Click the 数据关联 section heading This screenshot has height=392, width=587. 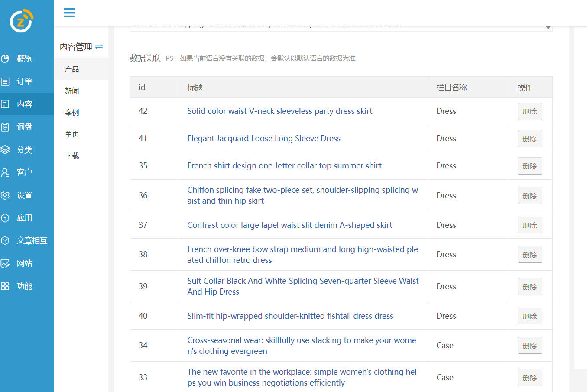145,58
